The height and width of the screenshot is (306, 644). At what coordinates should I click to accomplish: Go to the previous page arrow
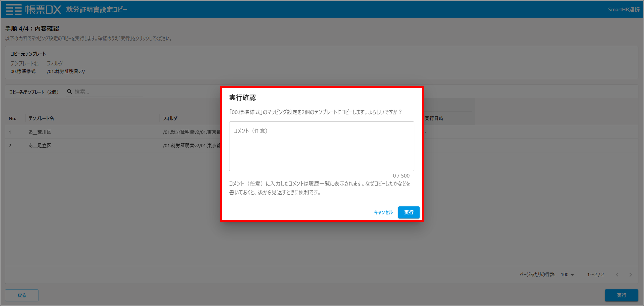[617, 275]
